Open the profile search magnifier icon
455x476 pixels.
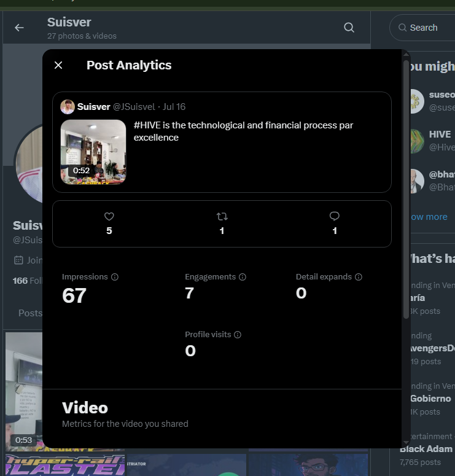349,28
